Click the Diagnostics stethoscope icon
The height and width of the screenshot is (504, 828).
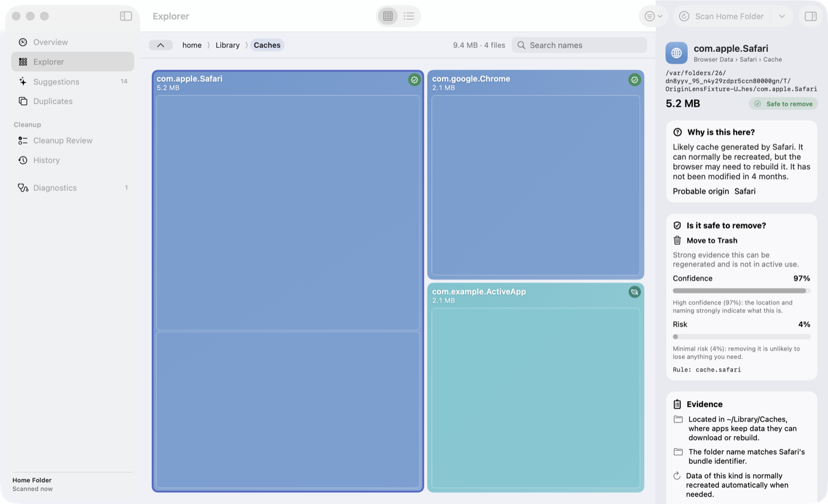23,188
